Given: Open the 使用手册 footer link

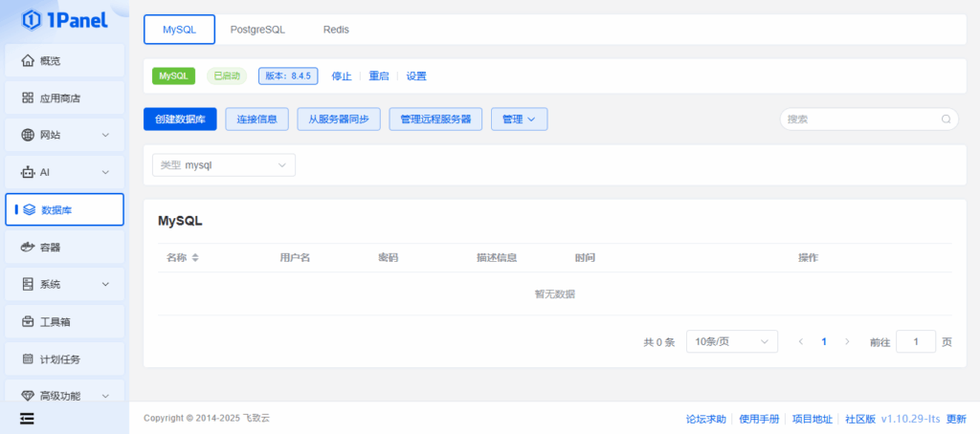Looking at the screenshot, I should [761, 419].
